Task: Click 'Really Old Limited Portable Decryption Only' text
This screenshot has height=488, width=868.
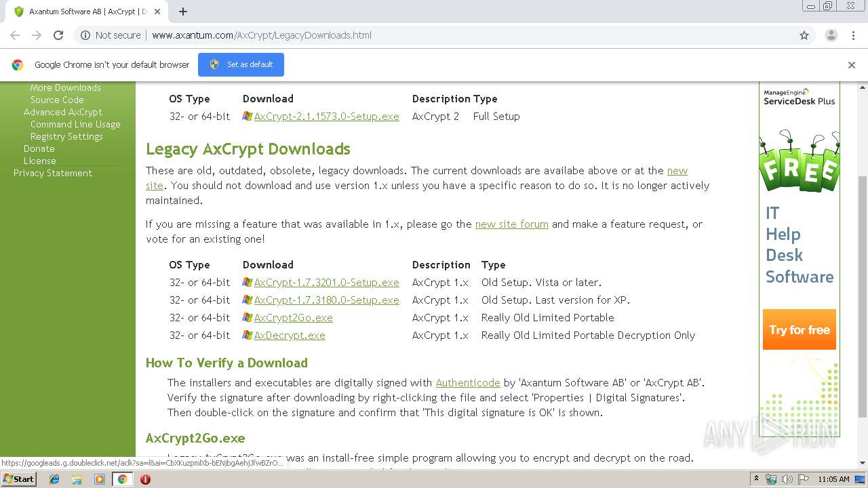Action: click(588, 335)
